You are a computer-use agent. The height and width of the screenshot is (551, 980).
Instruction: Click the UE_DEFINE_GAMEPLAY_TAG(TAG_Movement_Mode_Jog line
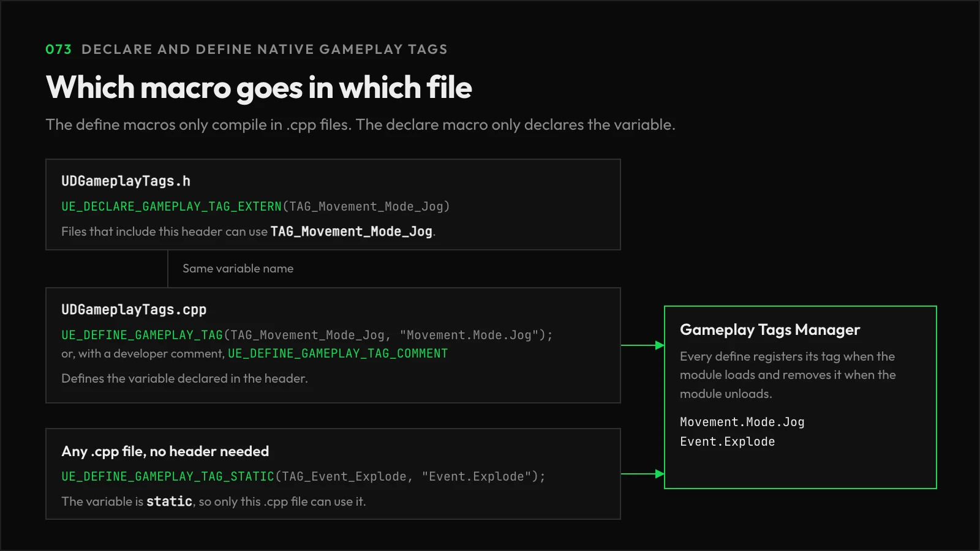[x=307, y=335]
